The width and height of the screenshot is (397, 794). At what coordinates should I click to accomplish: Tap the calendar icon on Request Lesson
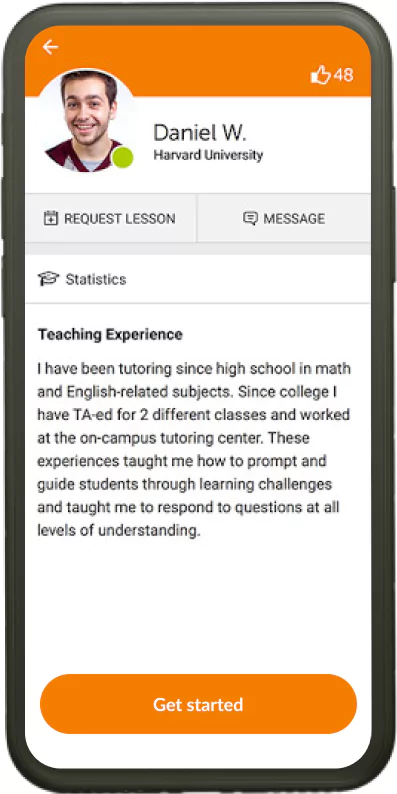tap(51, 219)
